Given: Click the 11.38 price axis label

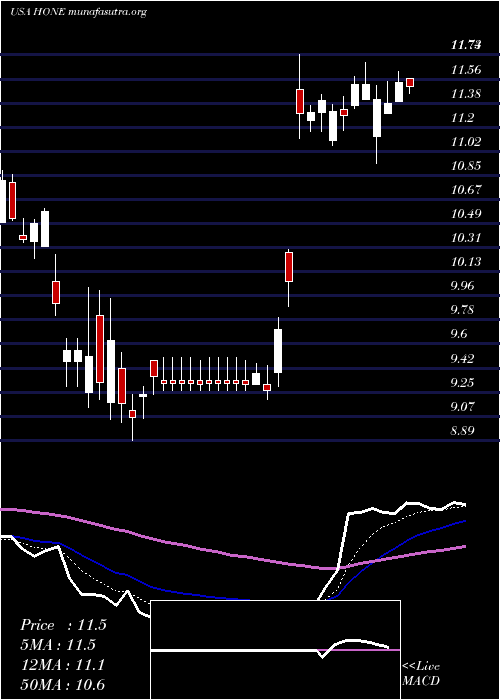Looking at the screenshot, I should pyautogui.click(x=466, y=94).
